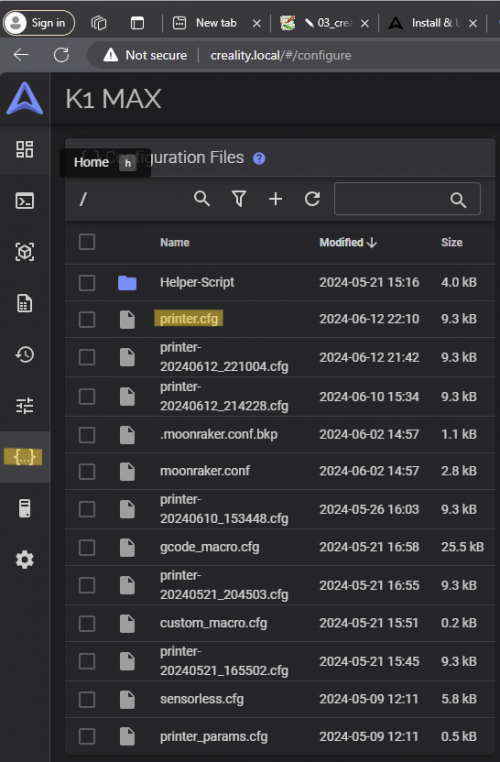Open printer_params.cfg file
Viewport: 500px width, 762px height.
pos(214,737)
